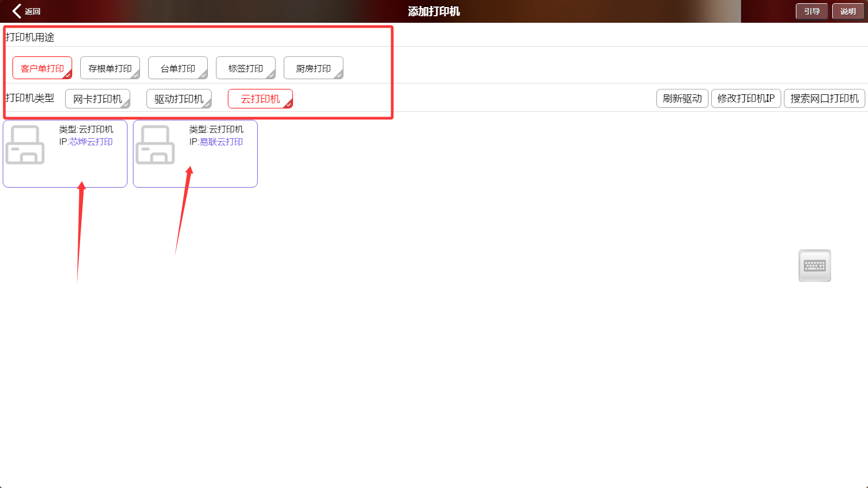Toggle 存根单打印 purpose option
Viewport: 868px width, 488px height.
pyautogui.click(x=110, y=68)
